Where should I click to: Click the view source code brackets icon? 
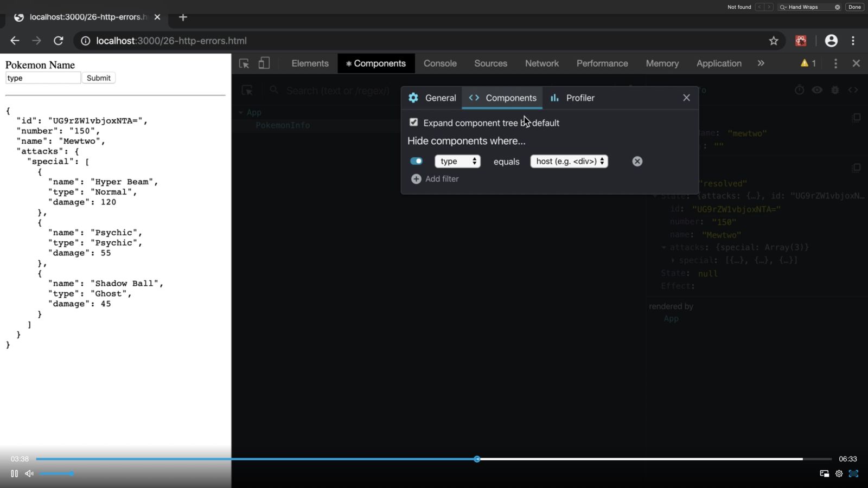pos(853,90)
